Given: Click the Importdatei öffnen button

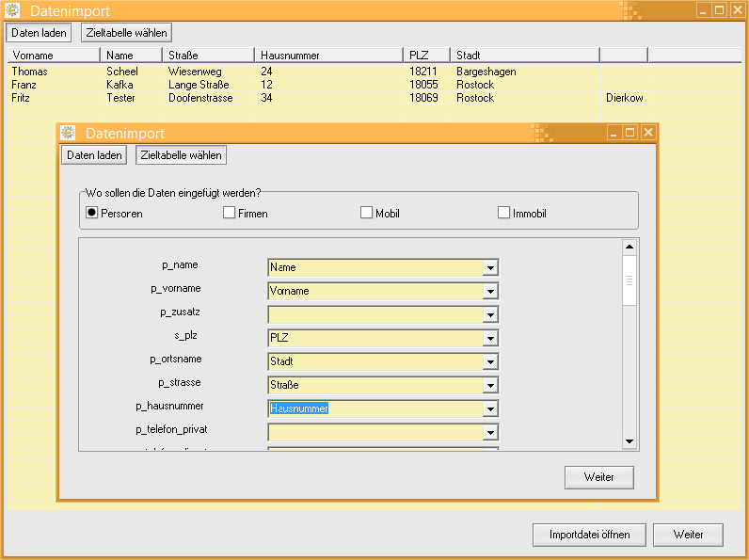Looking at the screenshot, I should pos(590,535).
